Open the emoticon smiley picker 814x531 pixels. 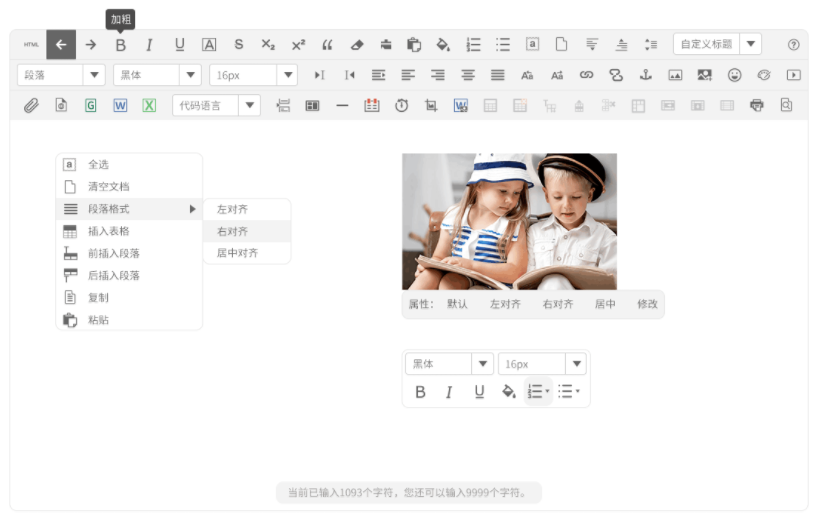coord(734,75)
